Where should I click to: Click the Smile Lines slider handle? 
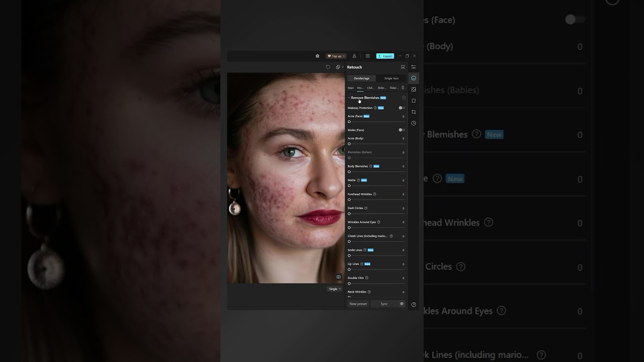[x=349, y=255]
